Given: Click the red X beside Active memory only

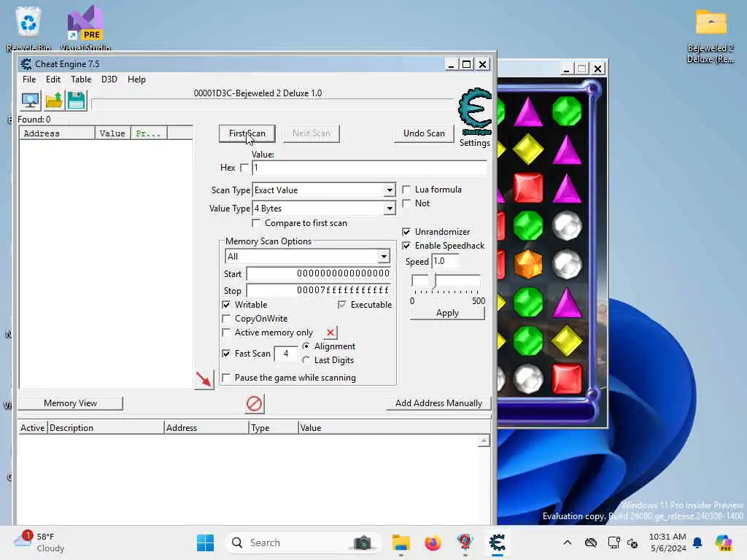Looking at the screenshot, I should pos(330,332).
